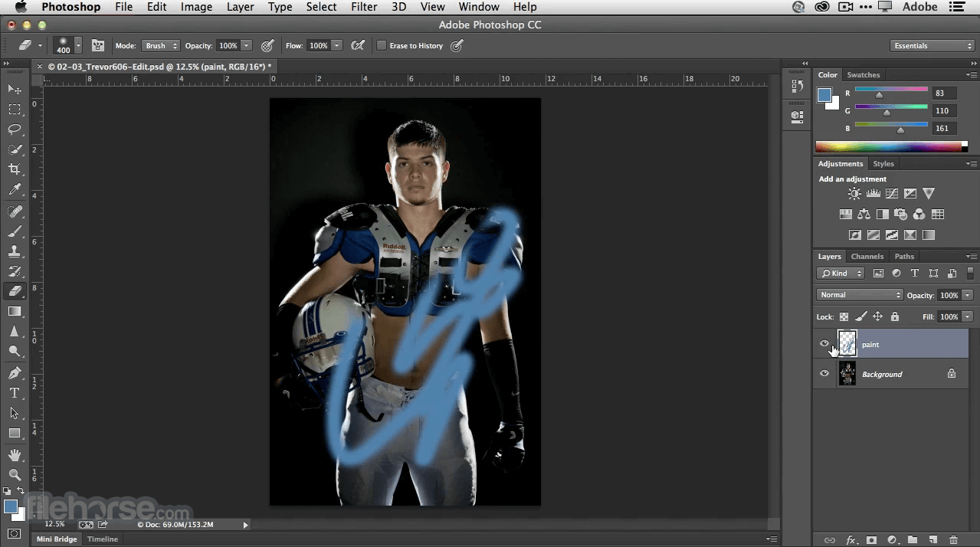This screenshot has width=980, height=547.
Task: Open the Filter menu
Action: [x=364, y=7]
